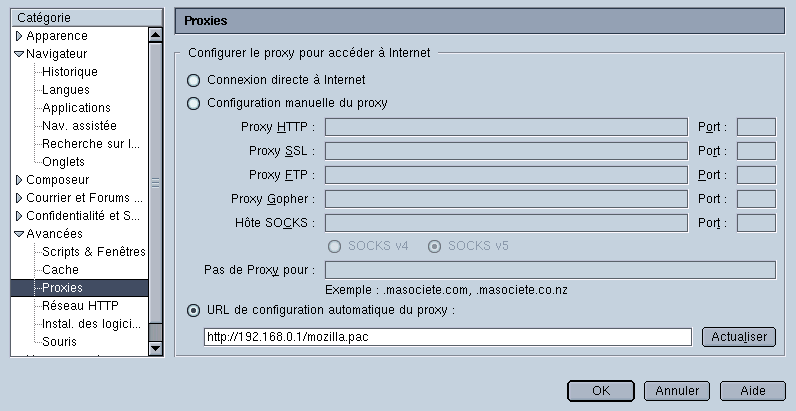
Task: Click the category list scrollbar thumb
Action: [x=155, y=183]
